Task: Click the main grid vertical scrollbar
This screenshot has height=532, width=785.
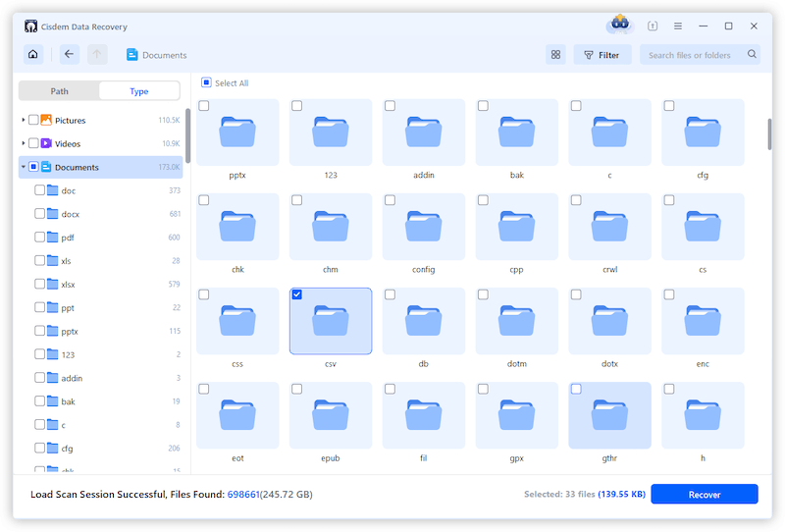Action: 769,133
